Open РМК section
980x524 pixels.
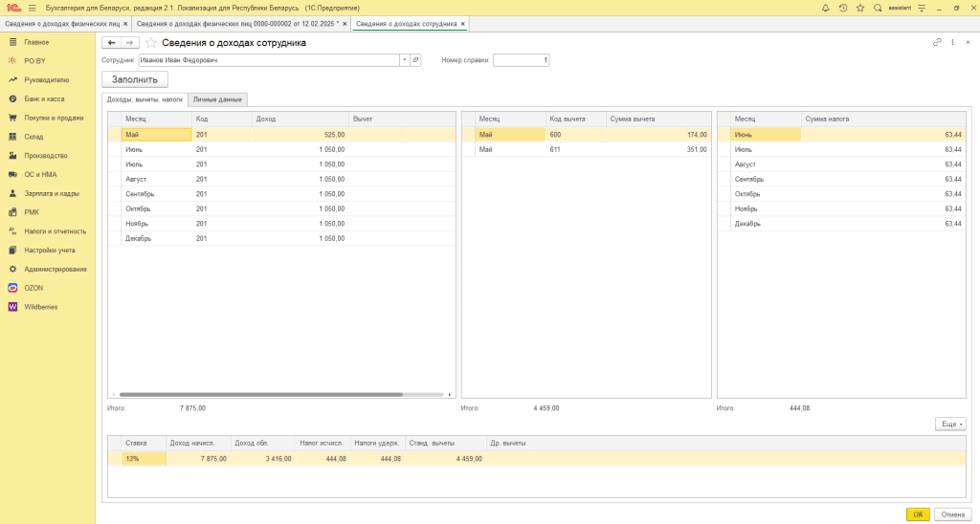(32, 212)
